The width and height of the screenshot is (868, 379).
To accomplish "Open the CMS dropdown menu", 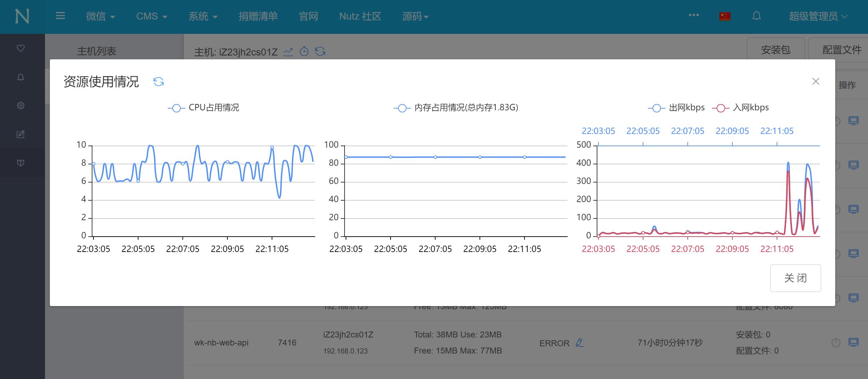I will coord(152,16).
